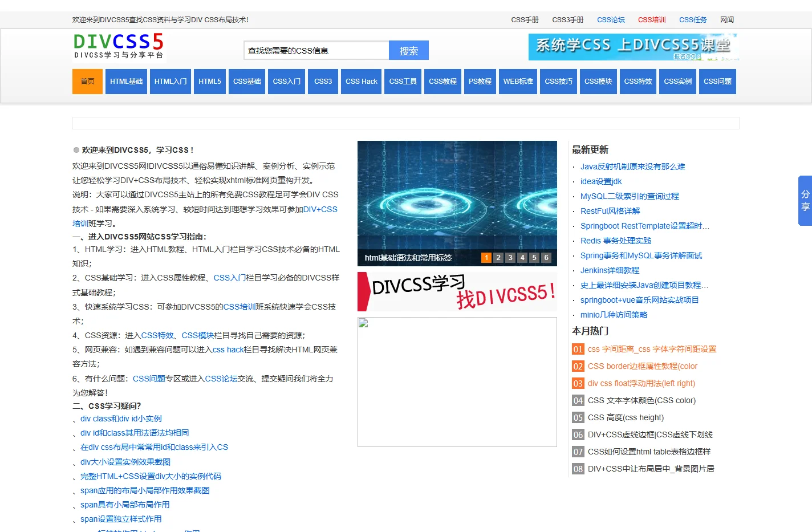Click the DIVCSS学习 找DIVCSS5 banner
This screenshot has height=532, width=812.
tap(457, 291)
